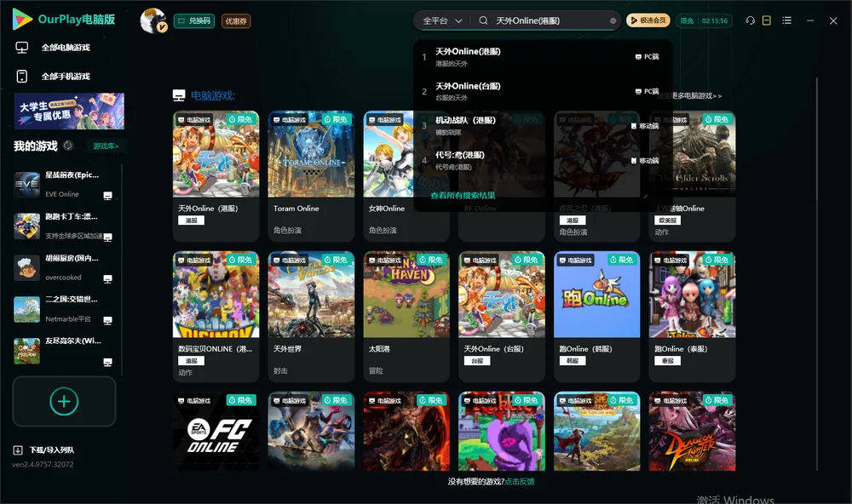This screenshot has width=852, height=504.
Task: Click the search magnifier icon
Action: pos(483,20)
